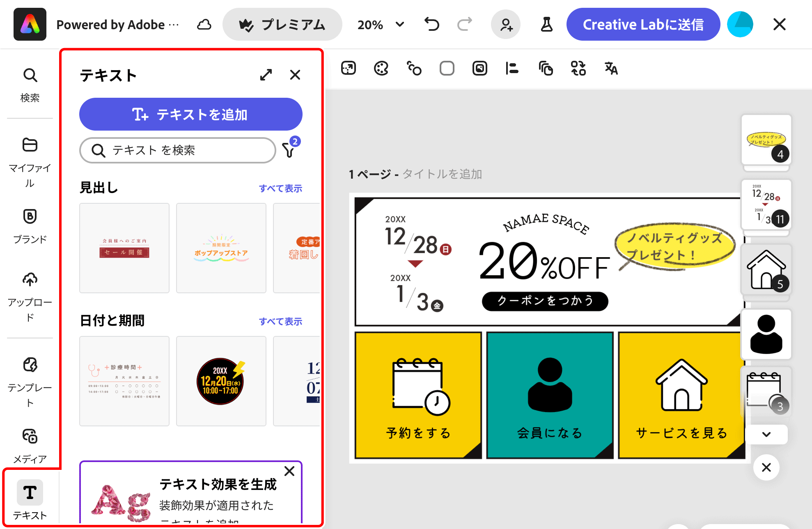Screen dimensions: 812x529
Task: Open the labs flask icon in the top bar
Action: (547, 24)
